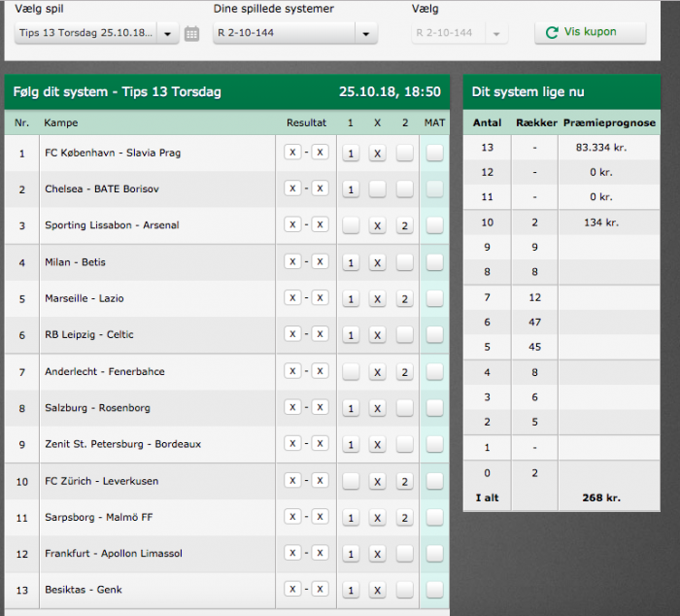
Task: Toggle 1 for Salzburg - Rosenborg
Action: [x=351, y=408]
